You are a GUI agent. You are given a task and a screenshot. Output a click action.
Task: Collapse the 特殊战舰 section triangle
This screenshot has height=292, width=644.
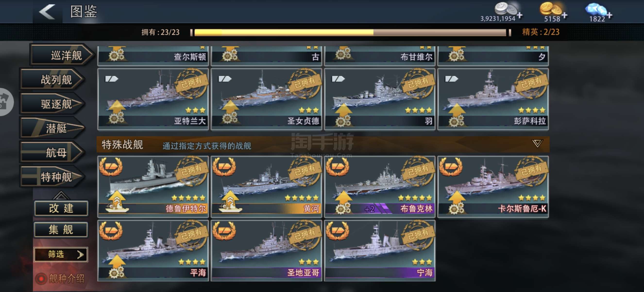[x=537, y=144]
